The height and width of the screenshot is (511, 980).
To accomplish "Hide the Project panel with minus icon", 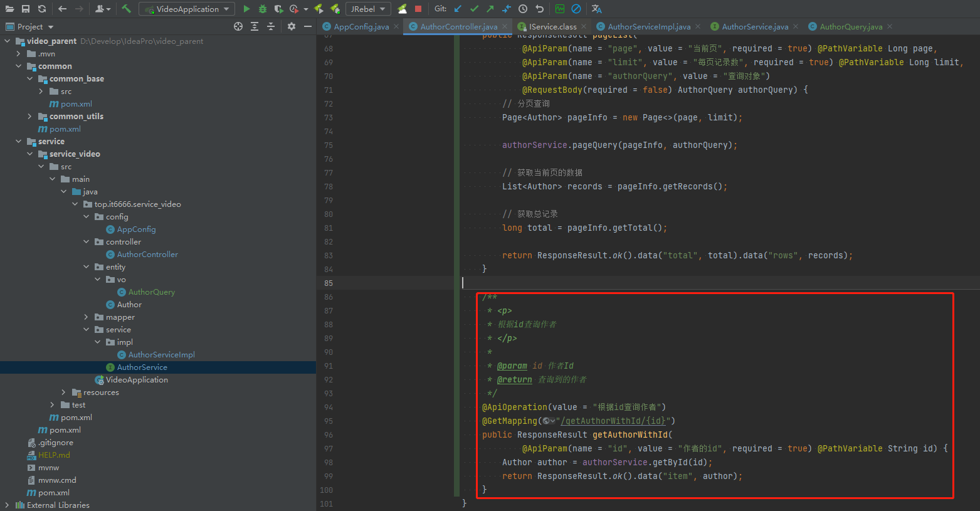I will (308, 26).
